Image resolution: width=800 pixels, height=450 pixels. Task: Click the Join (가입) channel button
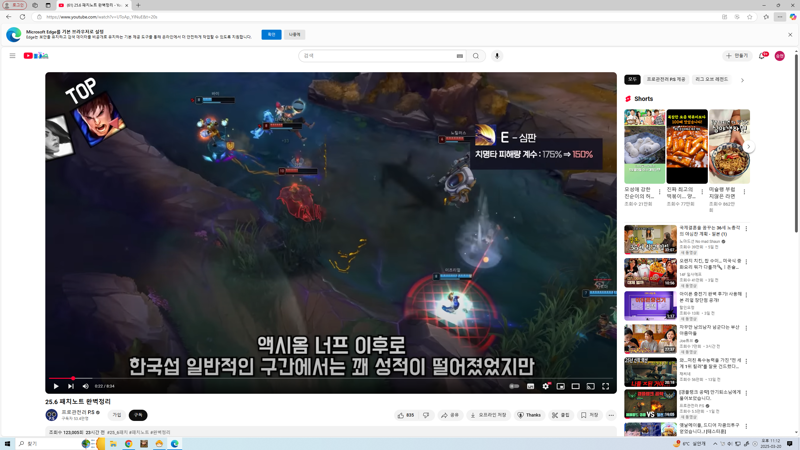(x=117, y=415)
